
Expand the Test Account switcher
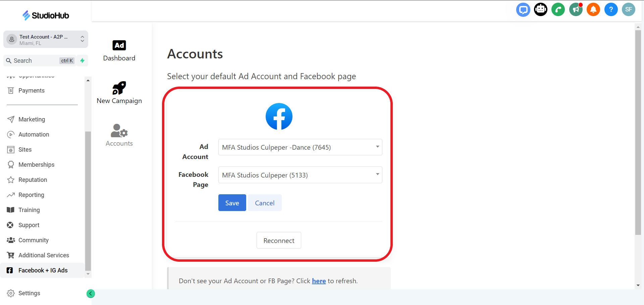coord(46,40)
